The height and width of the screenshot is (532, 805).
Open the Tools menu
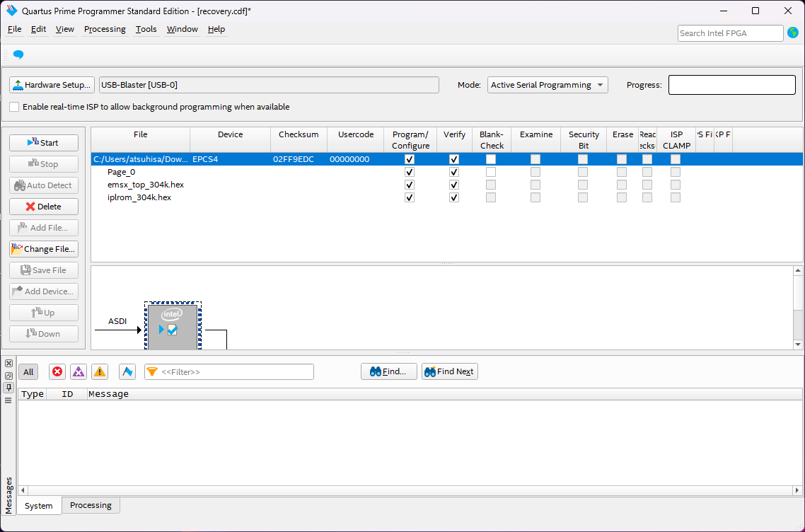pyautogui.click(x=146, y=29)
